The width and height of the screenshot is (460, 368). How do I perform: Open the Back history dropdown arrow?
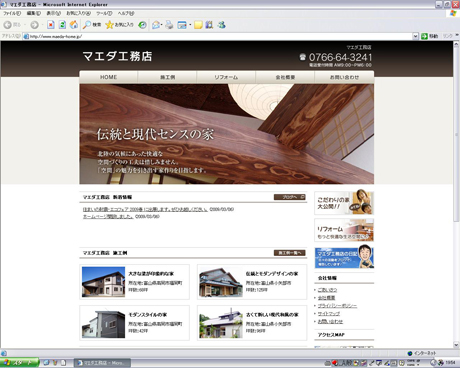25,25
